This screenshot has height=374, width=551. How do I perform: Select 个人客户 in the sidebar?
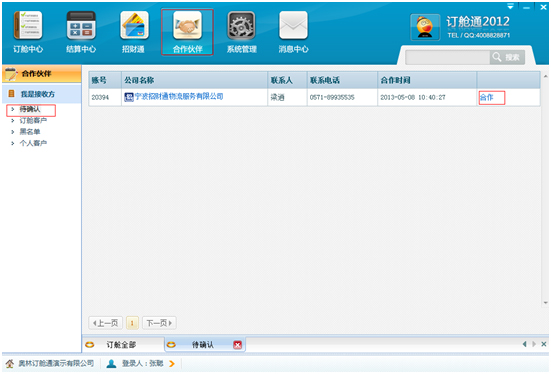tap(33, 143)
